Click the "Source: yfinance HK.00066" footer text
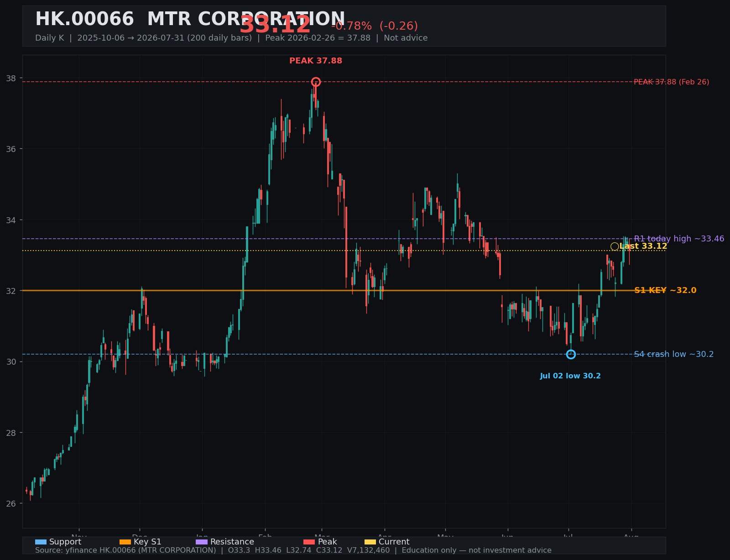 tap(293, 550)
